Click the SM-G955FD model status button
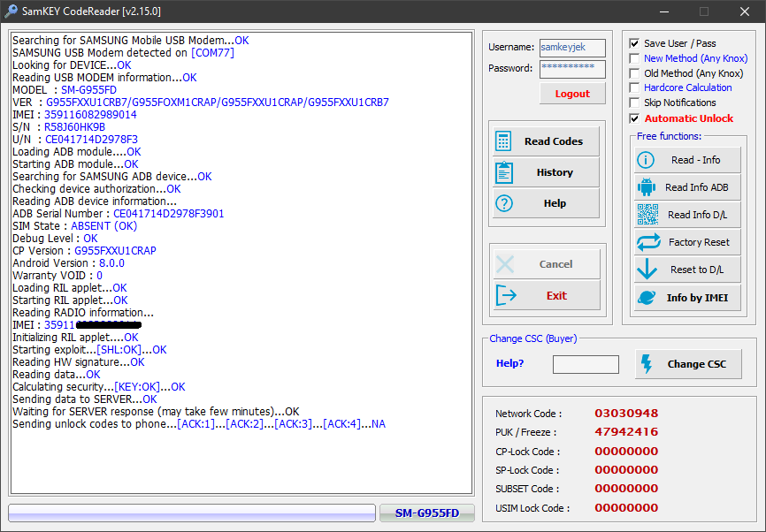Screen dimensions: 766x532 (427, 513)
